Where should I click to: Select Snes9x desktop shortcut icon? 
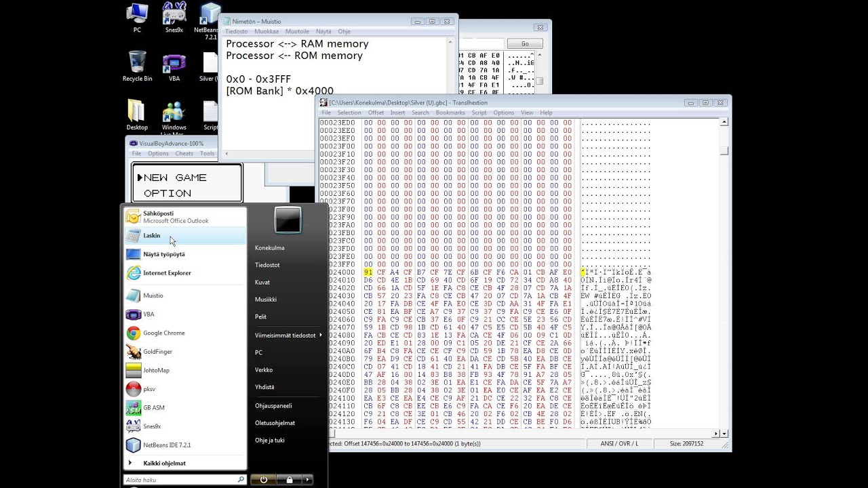tap(174, 18)
